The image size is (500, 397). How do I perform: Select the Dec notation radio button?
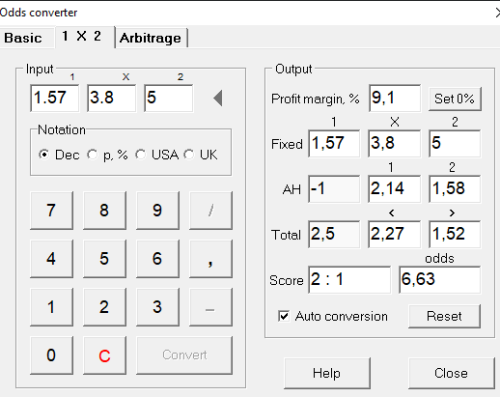[x=44, y=155]
